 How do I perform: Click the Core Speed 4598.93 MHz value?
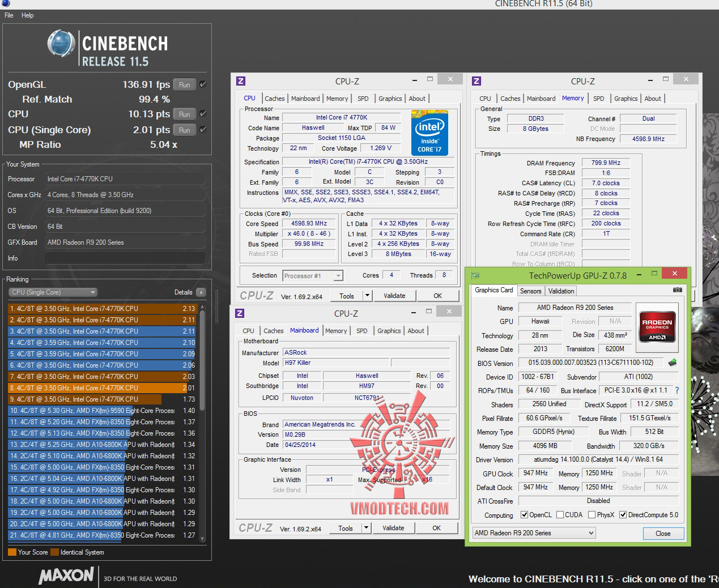pos(310,223)
